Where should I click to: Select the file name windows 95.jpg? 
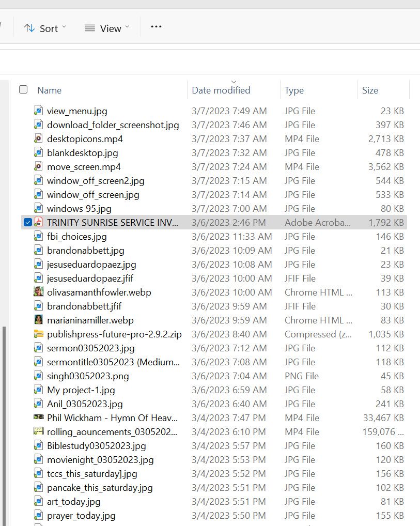point(79,208)
